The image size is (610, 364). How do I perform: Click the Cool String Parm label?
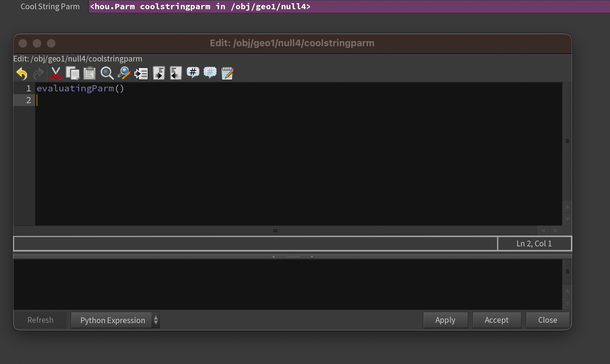50,7
